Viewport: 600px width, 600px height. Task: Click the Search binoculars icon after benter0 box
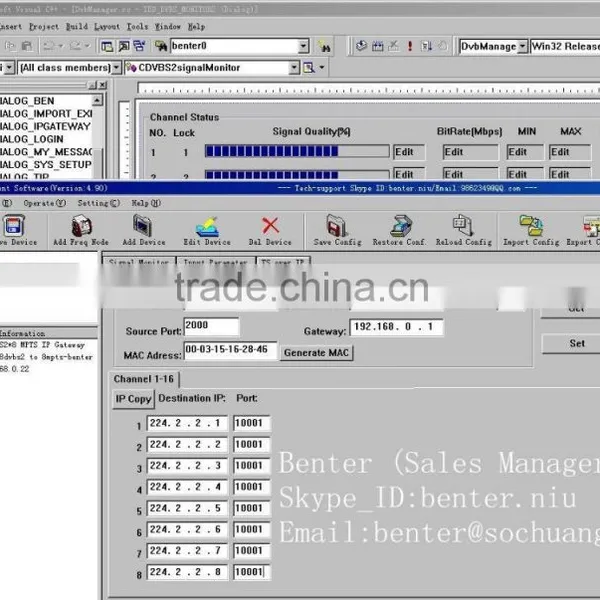point(324,47)
